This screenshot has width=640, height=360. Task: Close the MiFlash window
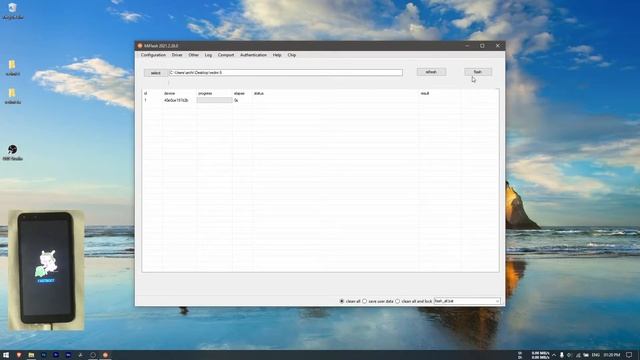498,46
